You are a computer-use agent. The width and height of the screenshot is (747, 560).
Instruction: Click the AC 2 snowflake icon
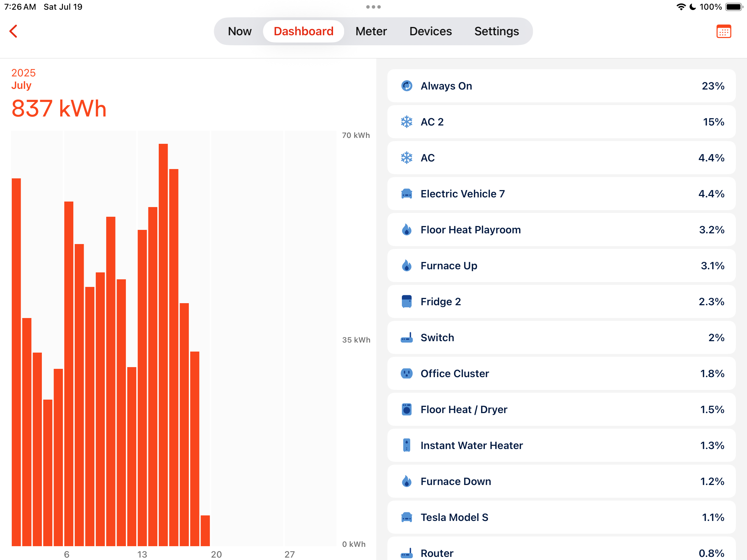(407, 122)
